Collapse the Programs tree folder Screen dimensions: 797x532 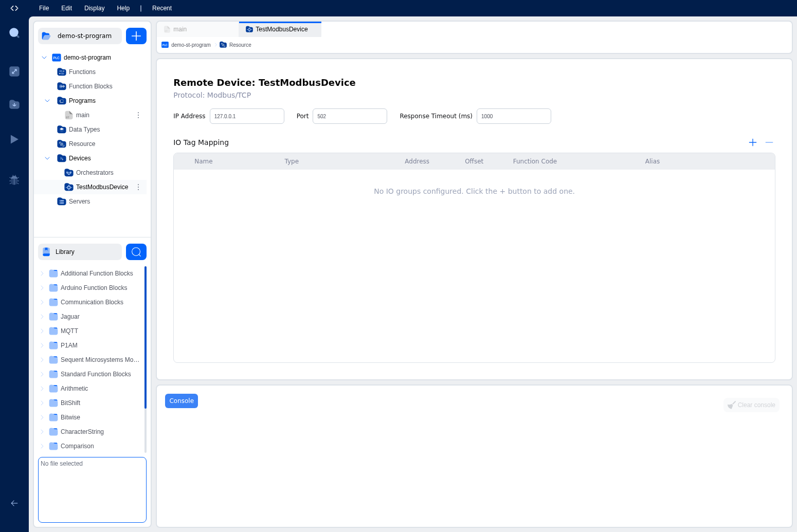pyautogui.click(x=47, y=101)
